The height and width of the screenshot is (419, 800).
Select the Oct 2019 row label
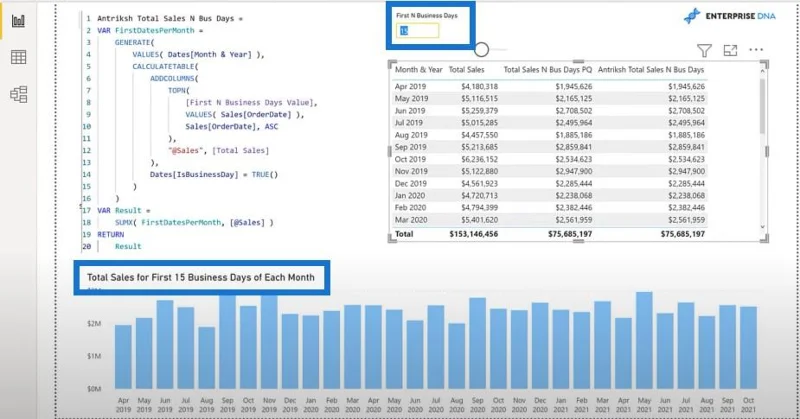(410, 159)
